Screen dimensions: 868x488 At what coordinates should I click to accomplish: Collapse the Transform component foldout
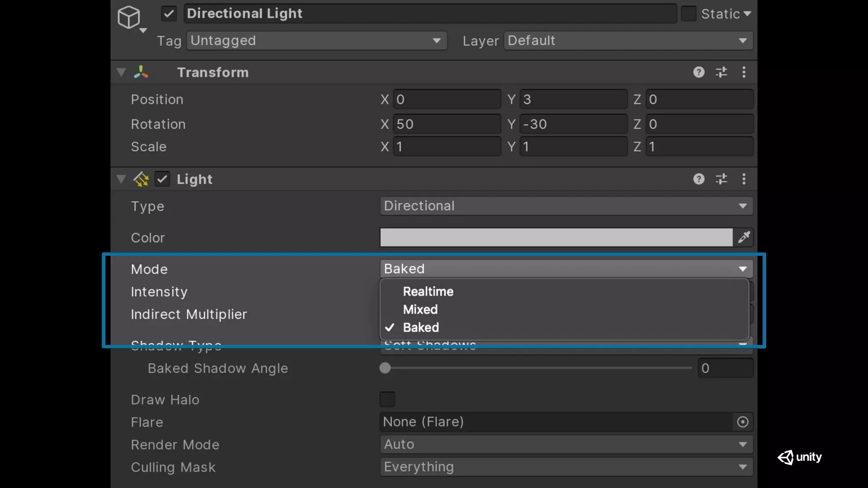click(x=121, y=72)
